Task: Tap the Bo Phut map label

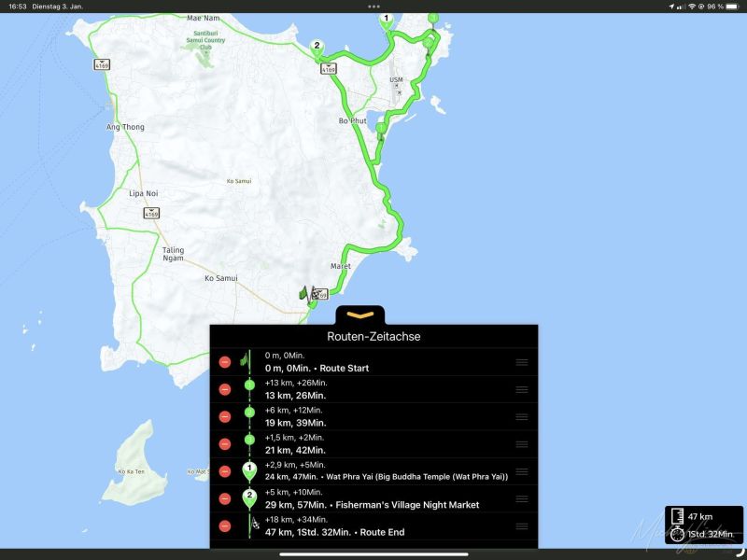Action: pos(352,122)
